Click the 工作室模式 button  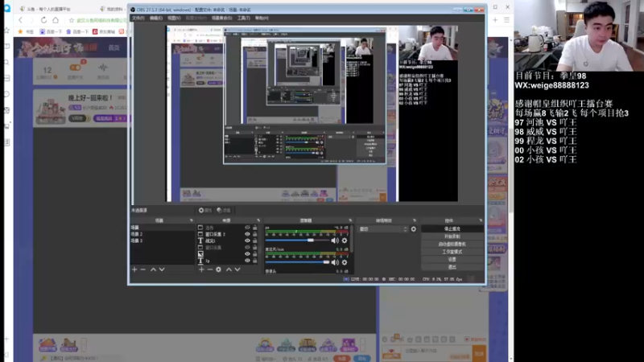point(452,252)
